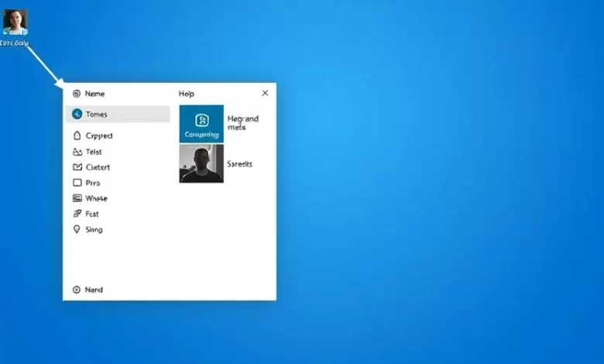Click the Hegrand mets label
Viewport: 604px width, 364px height.
point(242,123)
